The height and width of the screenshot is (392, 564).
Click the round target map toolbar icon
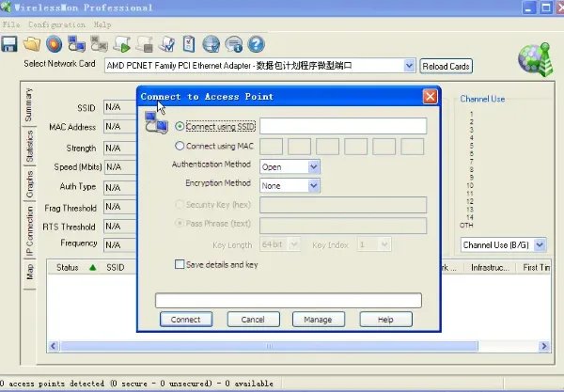click(54, 44)
